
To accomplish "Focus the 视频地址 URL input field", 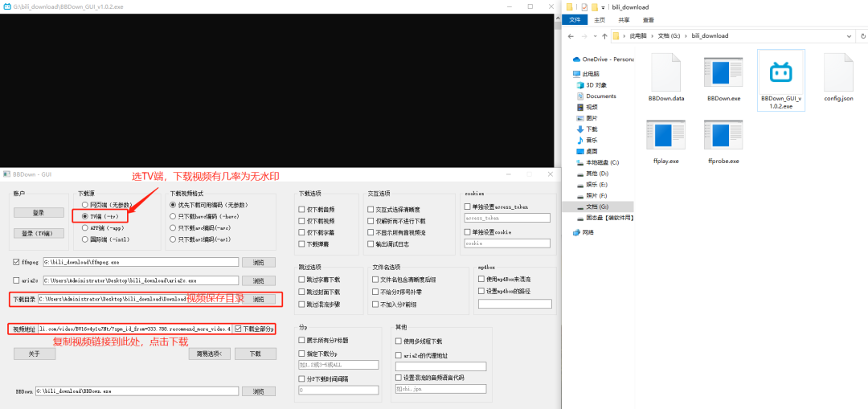I will pos(134,329).
